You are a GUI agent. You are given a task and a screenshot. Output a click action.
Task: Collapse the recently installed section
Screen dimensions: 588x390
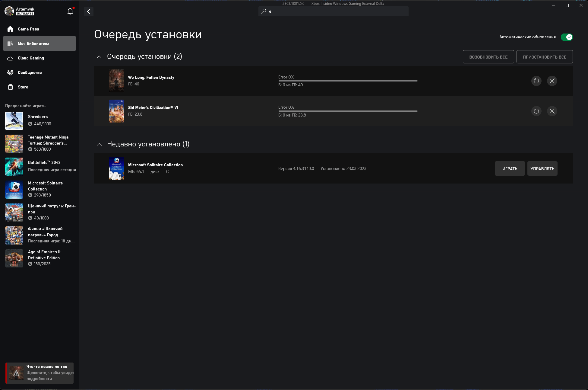(x=99, y=144)
